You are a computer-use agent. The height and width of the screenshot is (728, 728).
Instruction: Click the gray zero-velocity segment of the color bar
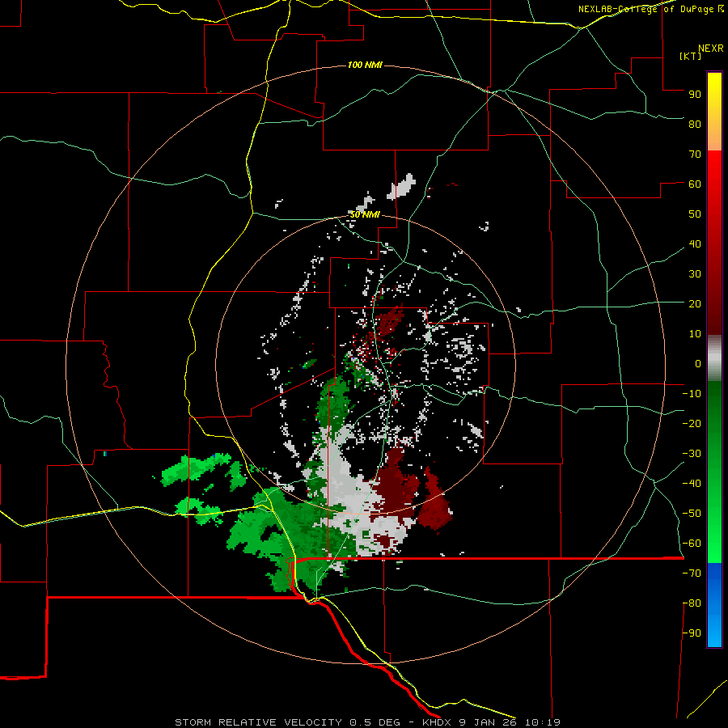tap(714, 358)
